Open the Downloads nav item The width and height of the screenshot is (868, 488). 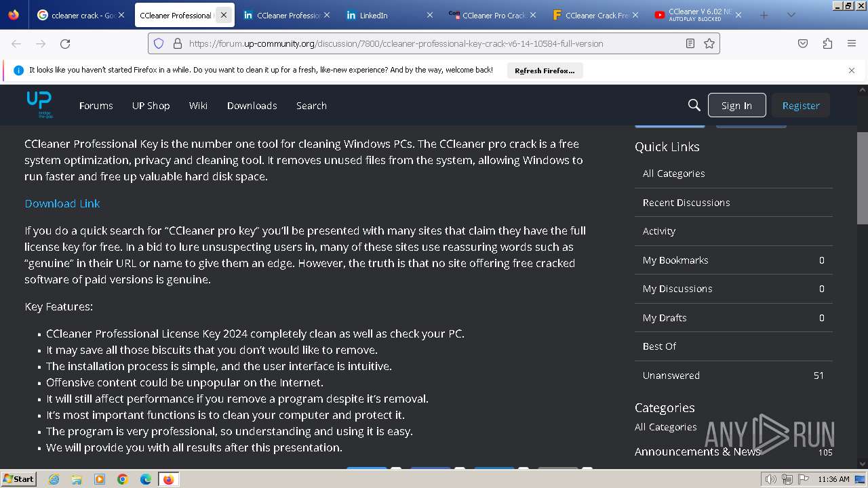tap(252, 106)
